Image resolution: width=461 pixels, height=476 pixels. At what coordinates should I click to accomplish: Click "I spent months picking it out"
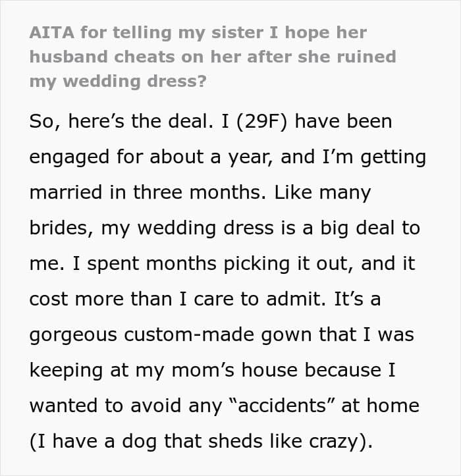click(x=213, y=264)
